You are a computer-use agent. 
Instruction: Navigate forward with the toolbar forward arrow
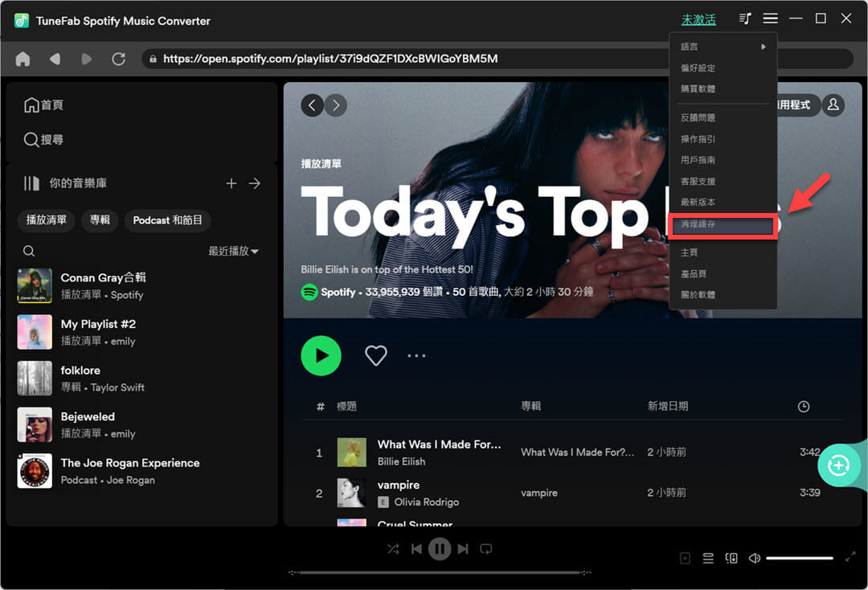(x=86, y=59)
